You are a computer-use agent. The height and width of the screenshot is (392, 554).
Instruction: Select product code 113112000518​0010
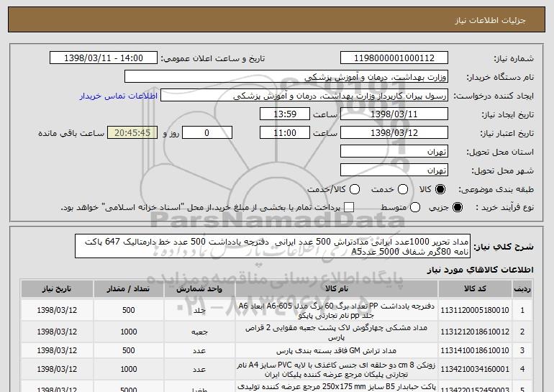coord(475,310)
